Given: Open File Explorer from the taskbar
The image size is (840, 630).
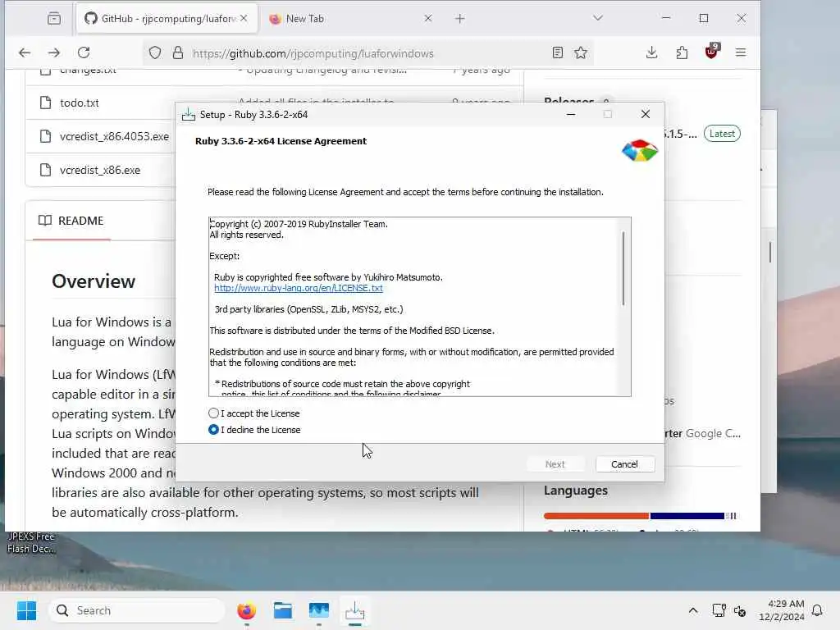Looking at the screenshot, I should [x=283, y=610].
